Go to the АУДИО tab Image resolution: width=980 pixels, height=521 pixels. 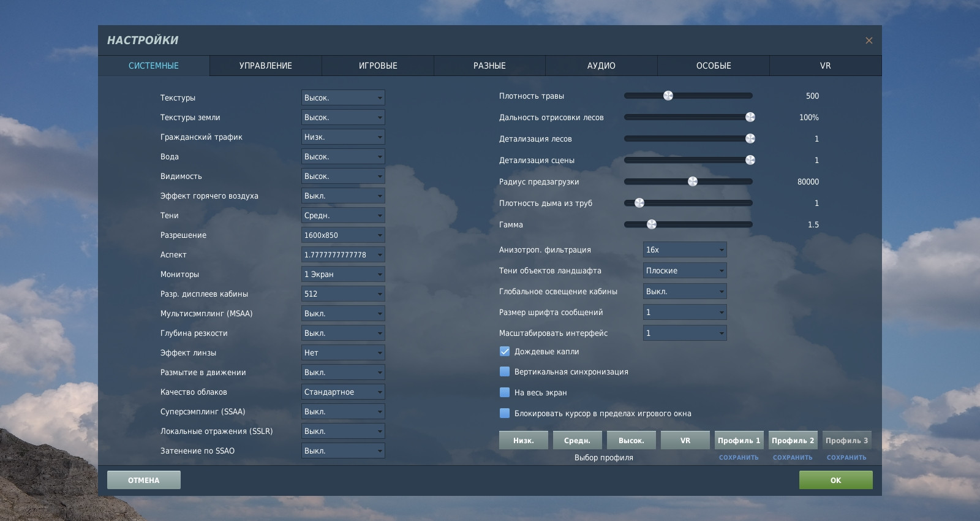tap(601, 66)
